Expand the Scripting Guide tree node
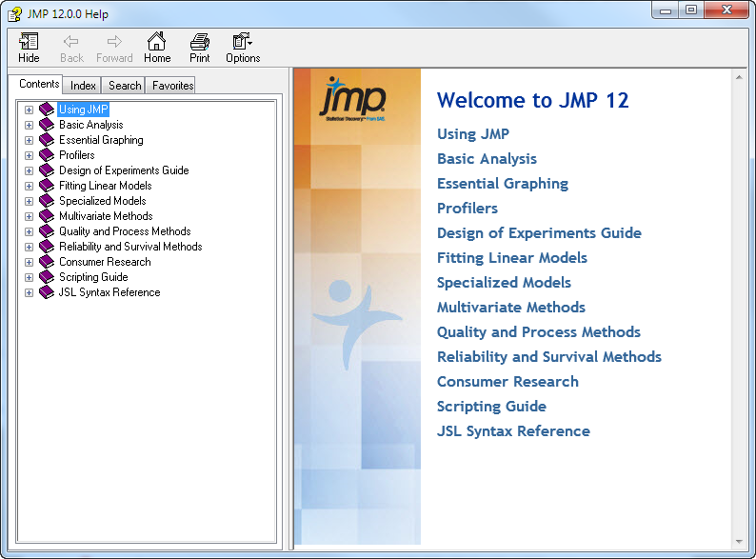 29,277
